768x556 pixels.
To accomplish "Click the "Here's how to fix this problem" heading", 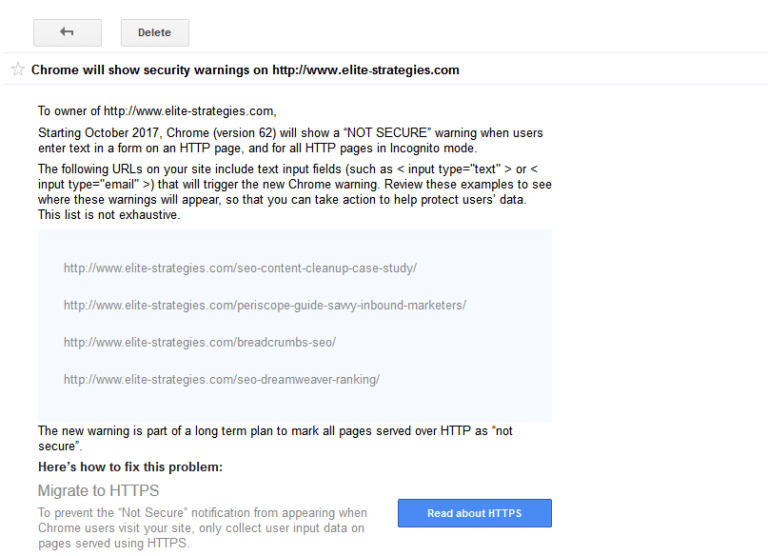I will [130, 467].
